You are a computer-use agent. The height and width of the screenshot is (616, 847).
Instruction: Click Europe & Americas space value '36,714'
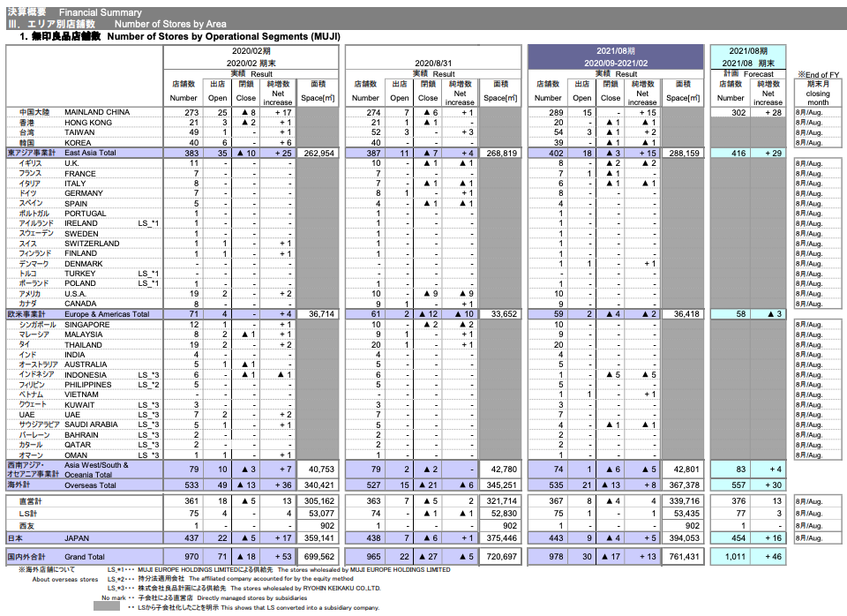[x=321, y=314]
